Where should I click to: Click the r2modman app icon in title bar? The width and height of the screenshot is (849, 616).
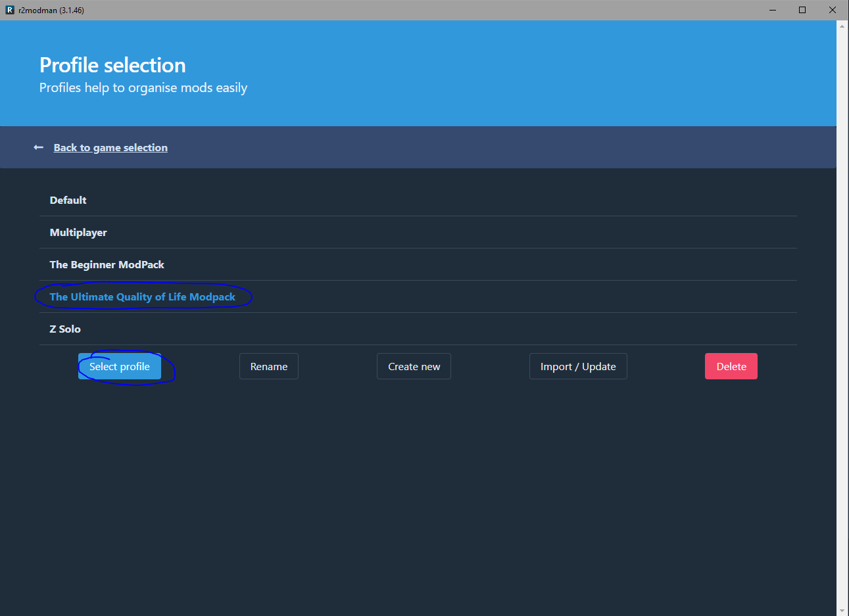10,10
